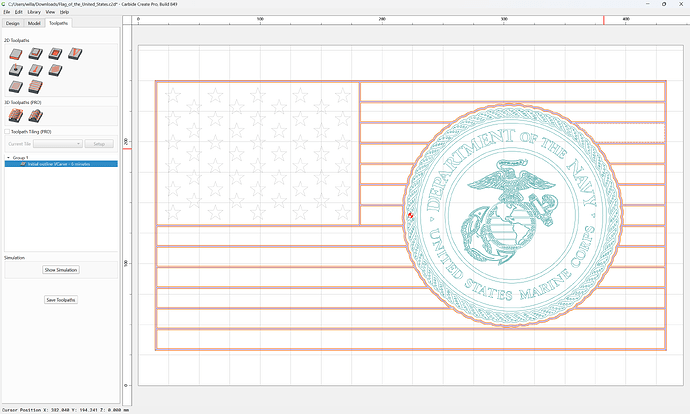Switch to the Design tab
690x414 pixels.
point(13,23)
